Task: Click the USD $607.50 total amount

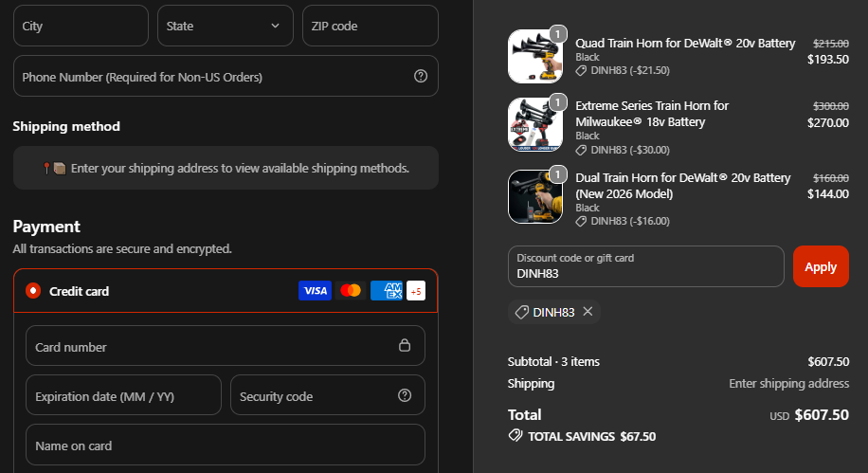Action: coord(809,415)
